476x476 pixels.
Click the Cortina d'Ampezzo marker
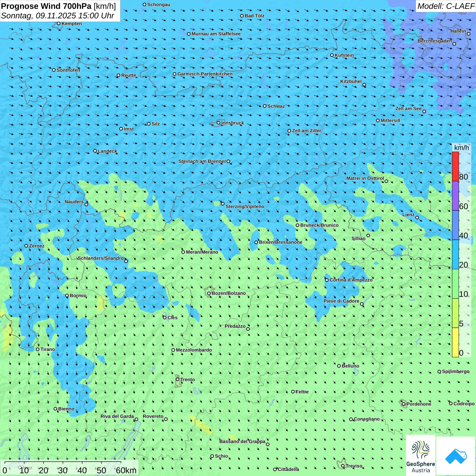click(x=327, y=280)
